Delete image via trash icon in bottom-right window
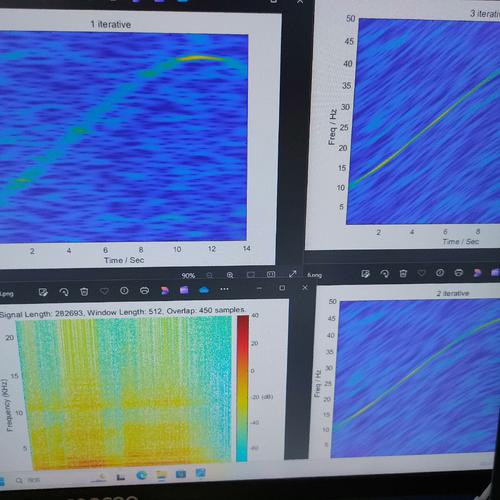500x500 pixels. (403, 273)
